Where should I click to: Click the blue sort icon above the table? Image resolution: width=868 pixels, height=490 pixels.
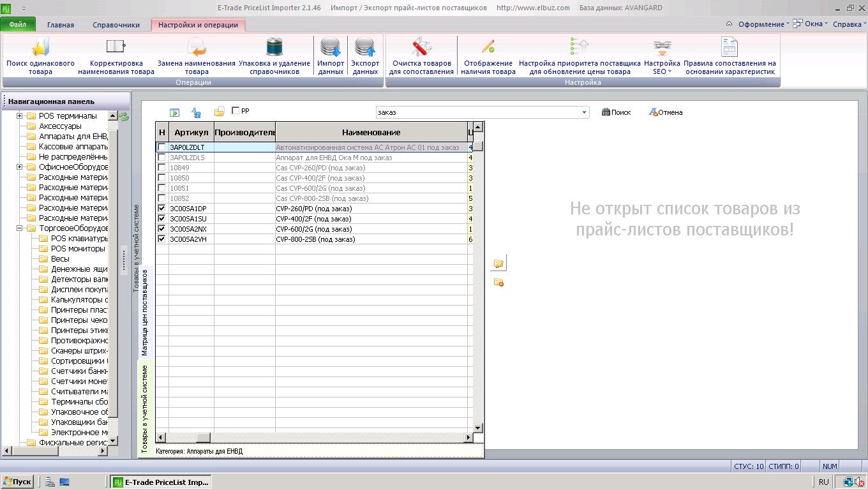point(197,112)
